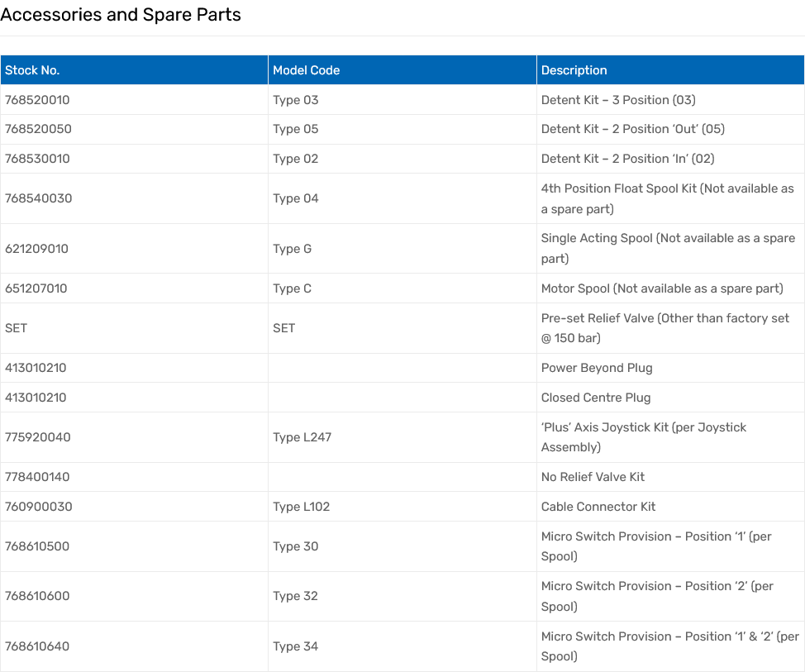
Task: Click the Power Beyond Plug description
Action: pyautogui.click(x=596, y=368)
